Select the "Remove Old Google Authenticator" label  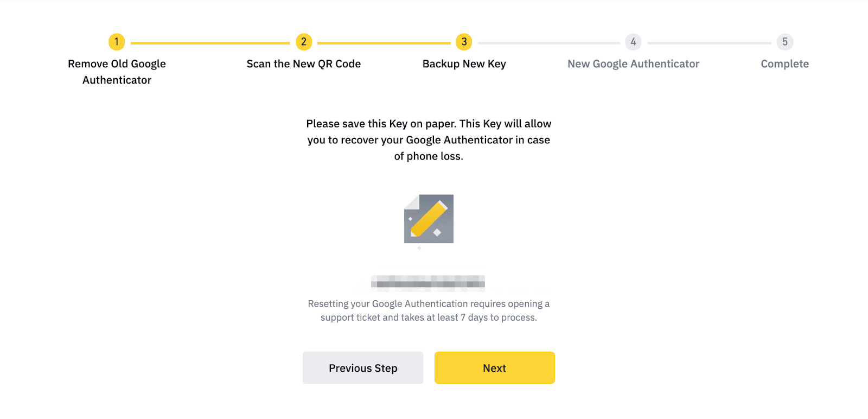(117, 72)
